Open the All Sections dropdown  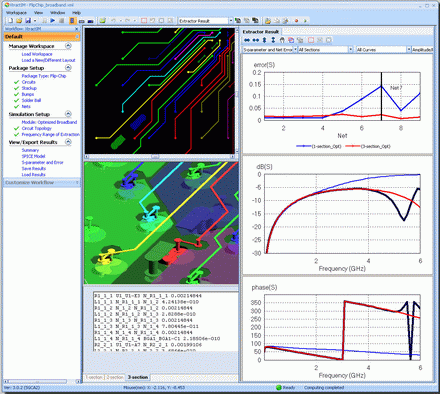350,49
